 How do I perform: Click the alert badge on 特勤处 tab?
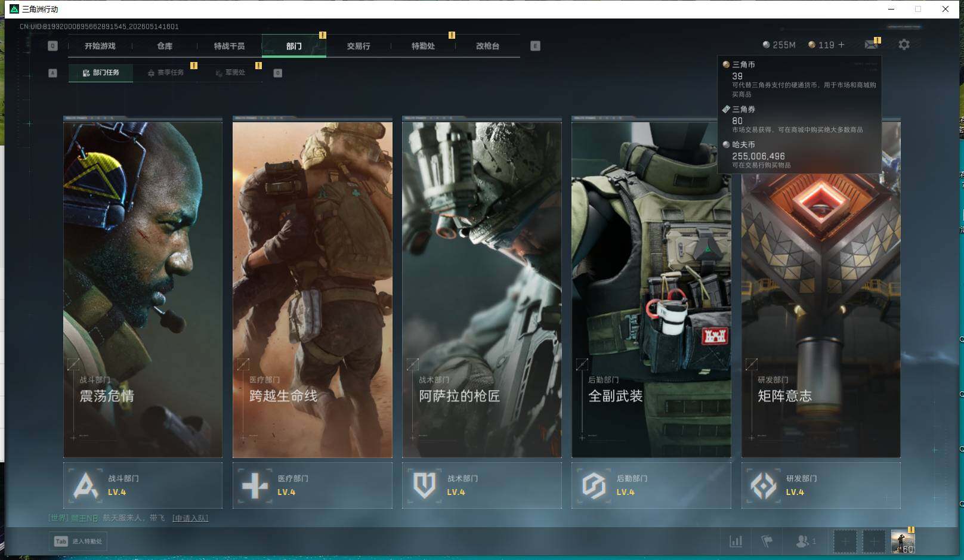452,35
